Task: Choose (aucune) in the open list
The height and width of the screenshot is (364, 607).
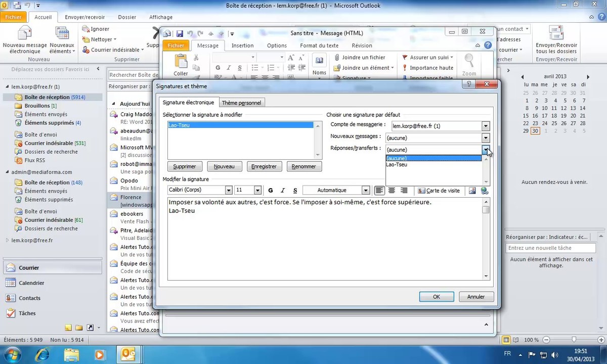Action: (433, 158)
